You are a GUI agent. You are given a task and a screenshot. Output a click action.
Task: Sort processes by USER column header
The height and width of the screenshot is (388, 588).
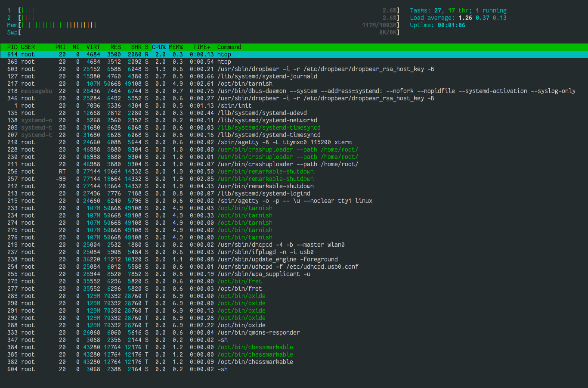(28, 47)
